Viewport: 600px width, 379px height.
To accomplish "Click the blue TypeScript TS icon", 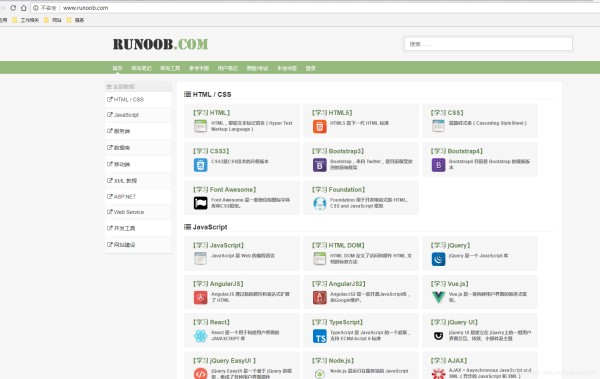I will 320,336.
